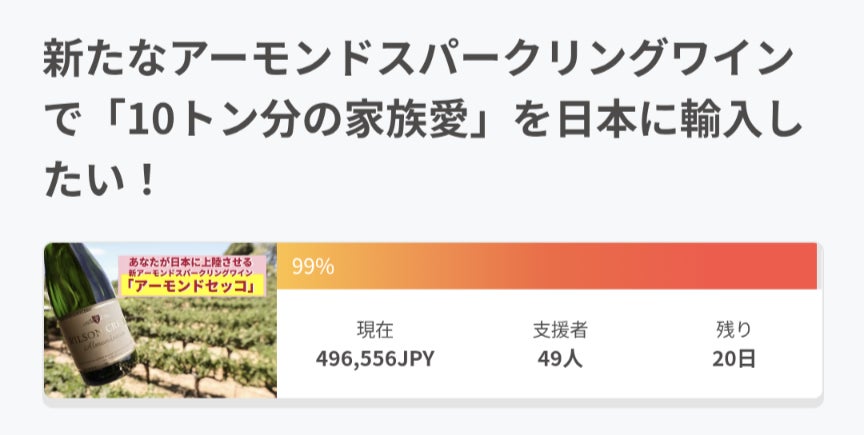This screenshot has width=864, height=435.
Task: Click the pink "あなたが日本に上陸させる" caption
Action: [191, 260]
